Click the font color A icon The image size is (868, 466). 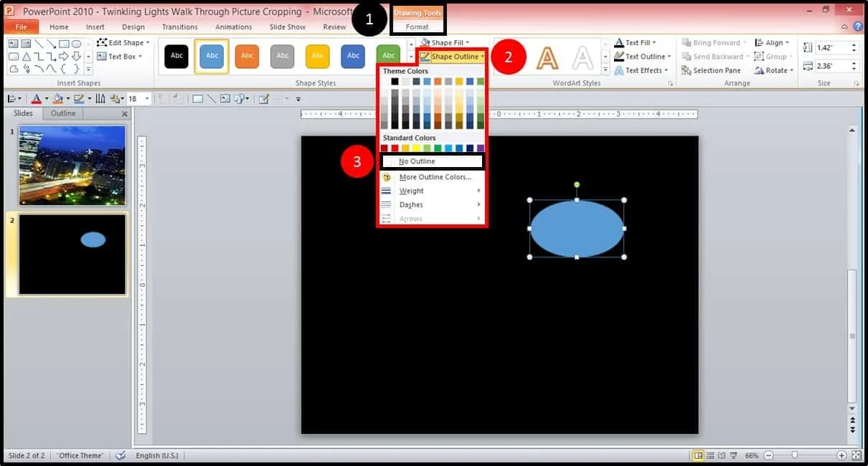click(x=37, y=99)
